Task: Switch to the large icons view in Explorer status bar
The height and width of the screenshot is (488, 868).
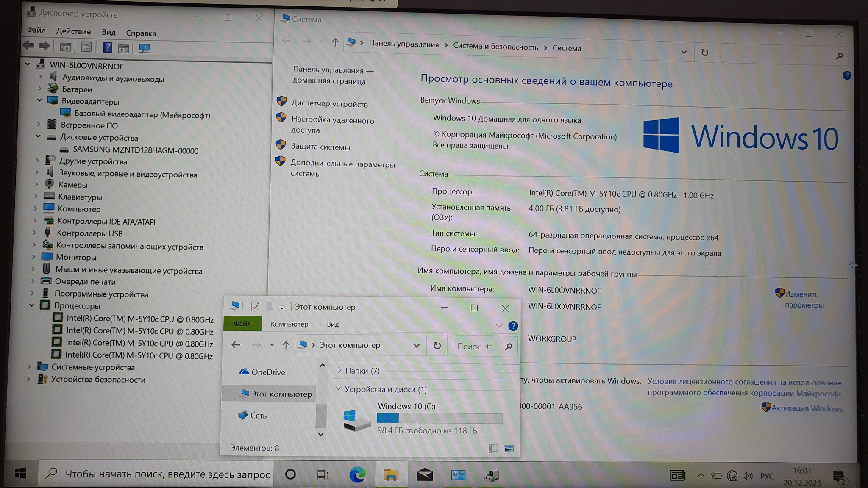Action: tap(509, 449)
